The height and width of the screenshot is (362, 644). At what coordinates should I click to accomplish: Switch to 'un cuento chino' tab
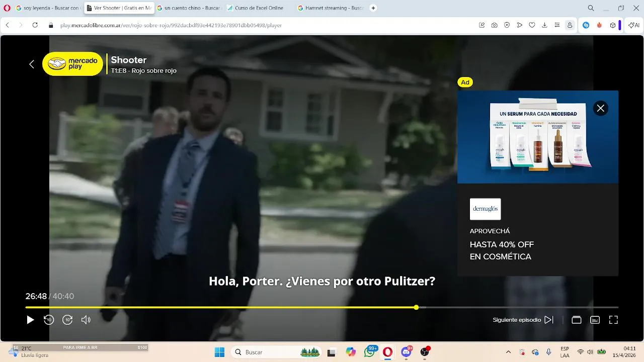tap(188, 8)
